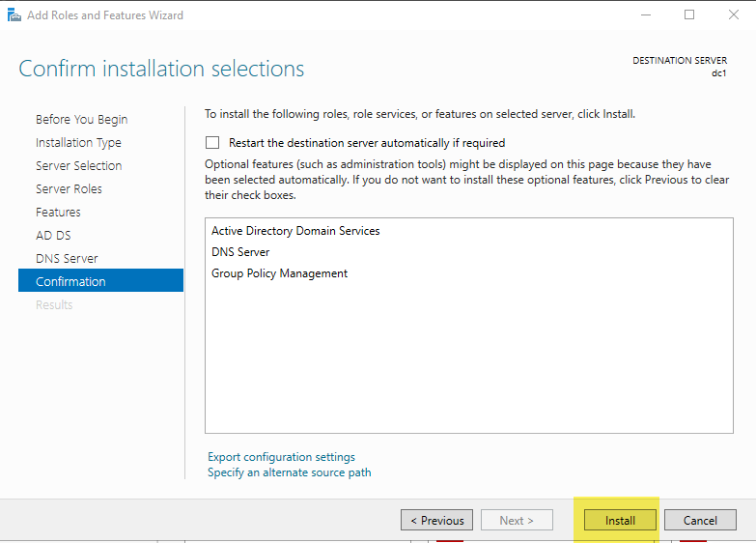Enable automatic restart of destination server
Viewport: 756px width, 543px height.
[212, 143]
